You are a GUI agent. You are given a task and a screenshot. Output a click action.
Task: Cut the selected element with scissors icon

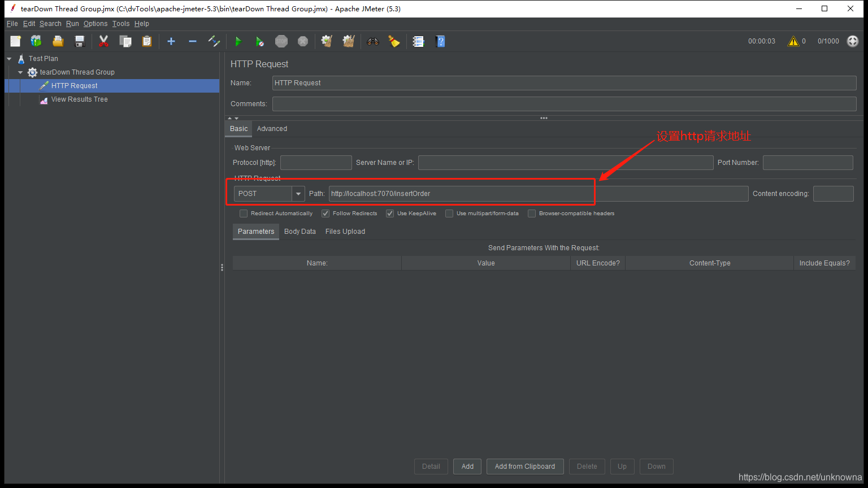pyautogui.click(x=103, y=41)
